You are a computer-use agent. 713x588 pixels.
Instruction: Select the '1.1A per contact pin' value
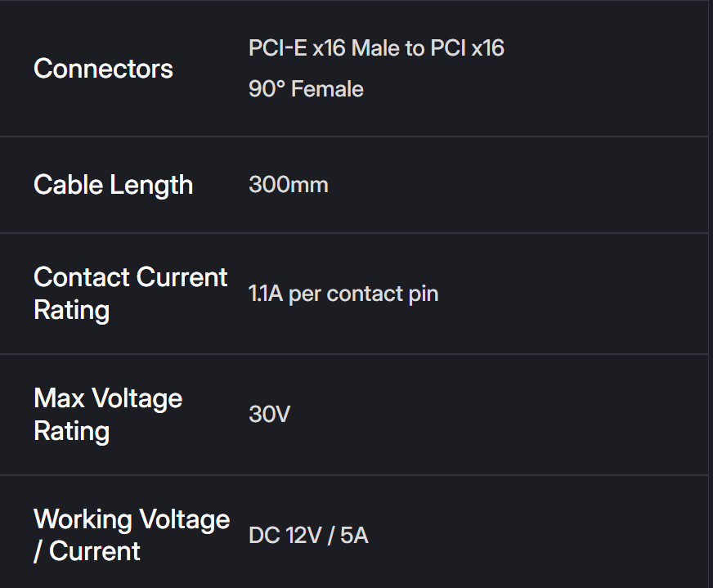(343, 294)
